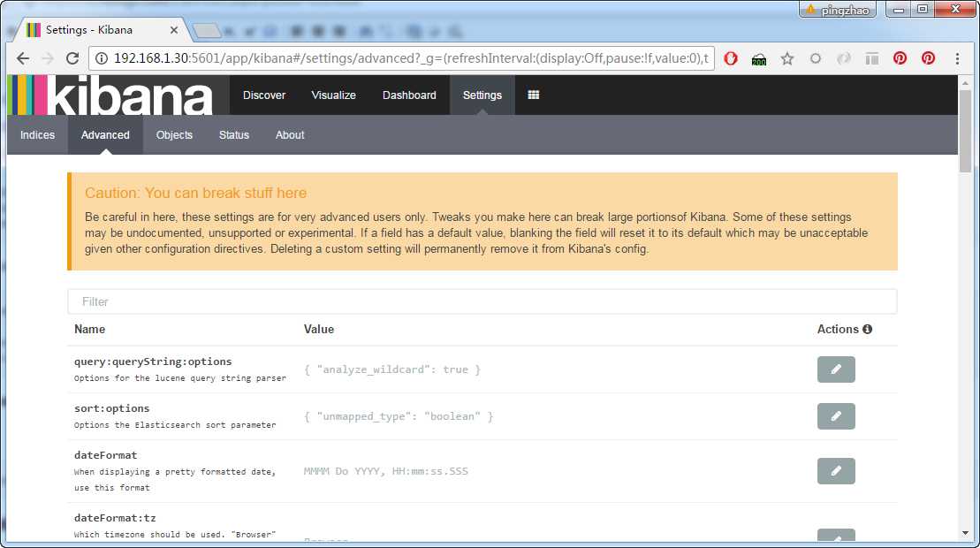Screen dimensions: 980x548
Task: Click the sort:options setting name
Action: pos(111,408)
